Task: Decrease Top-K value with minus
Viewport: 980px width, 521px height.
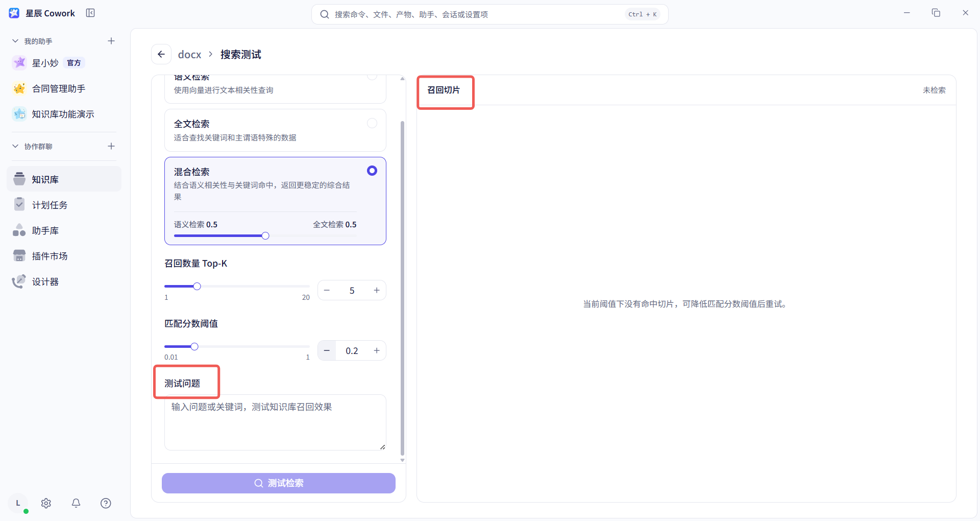Action: 327,290
